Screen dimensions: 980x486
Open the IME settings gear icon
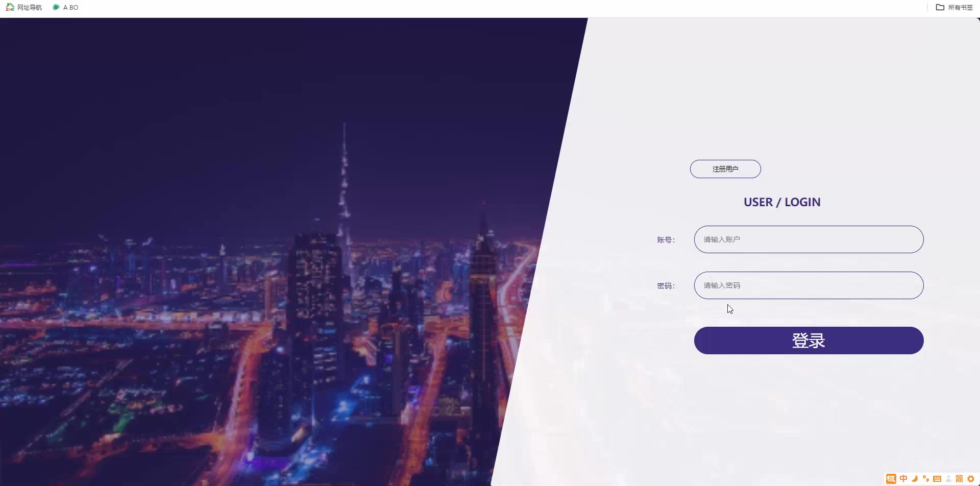[971, 479]
